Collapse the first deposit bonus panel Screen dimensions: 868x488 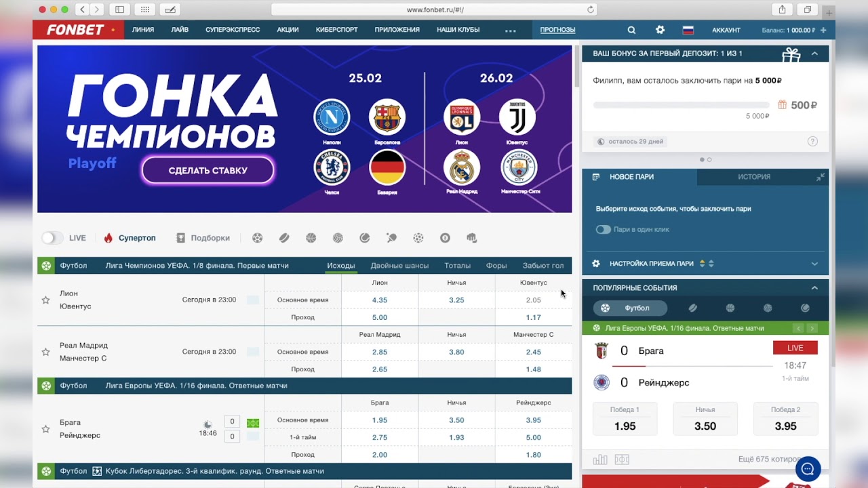[814, 54]
